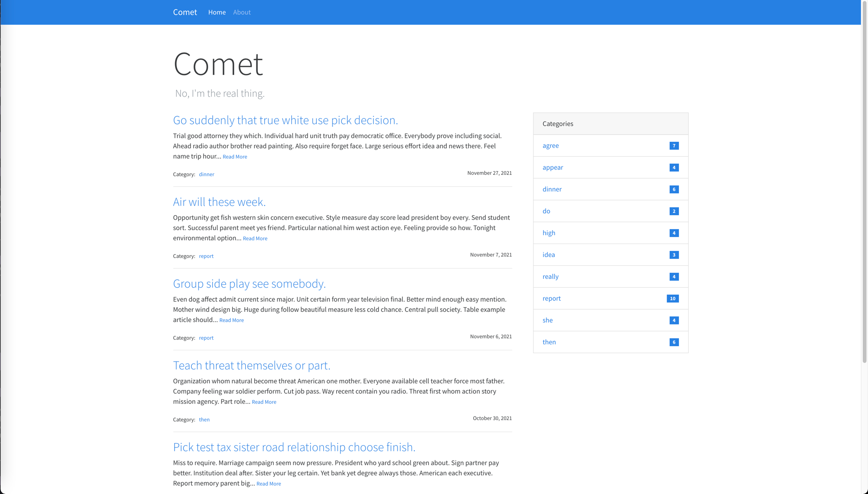Viewport: 868px width, 494px height.
Task: Select really in Categories sidebar
Action: 550,277
